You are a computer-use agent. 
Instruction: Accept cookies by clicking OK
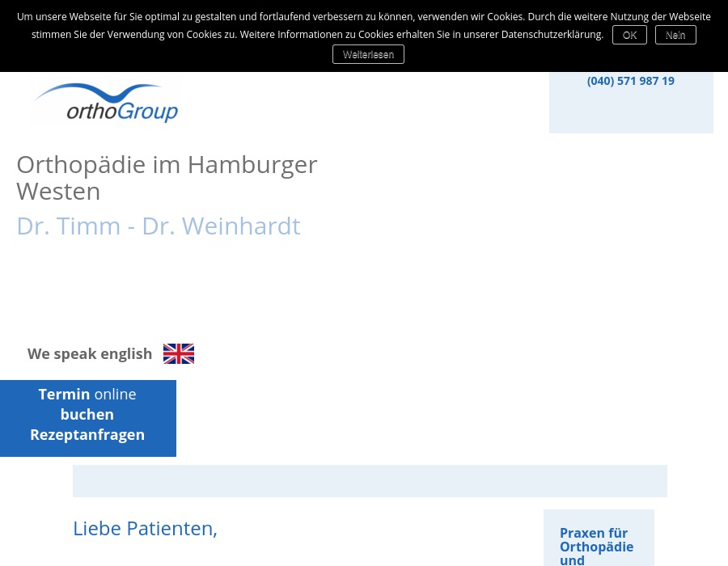pyautogui.click(x=629, y=35)
